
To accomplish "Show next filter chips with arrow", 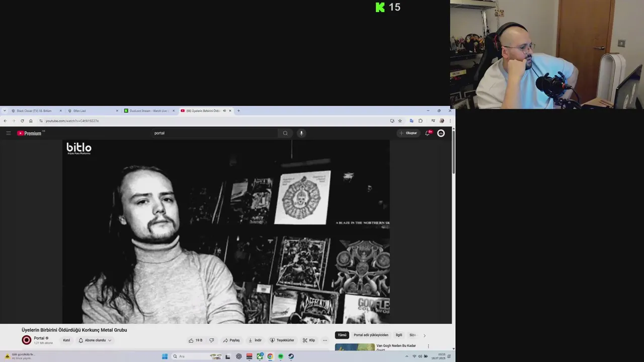I will [x=424, y=335].
